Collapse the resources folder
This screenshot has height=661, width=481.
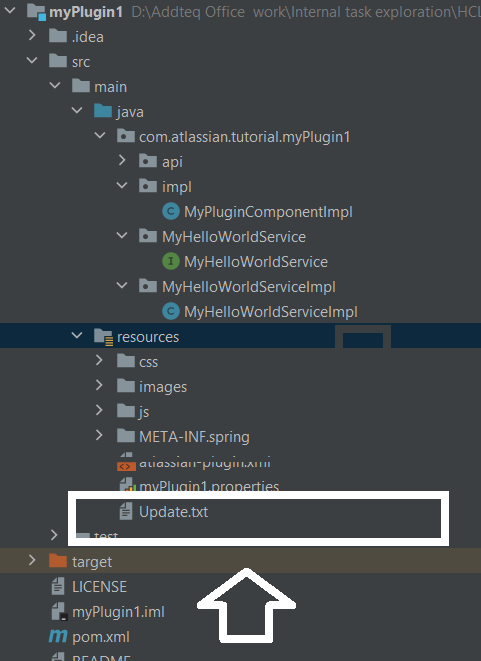pos(77,336)
